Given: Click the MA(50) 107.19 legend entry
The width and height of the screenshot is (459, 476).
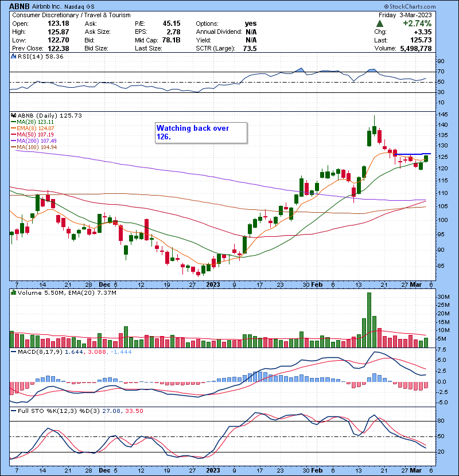Looking at the screenshot, I should tap(33, 134).
